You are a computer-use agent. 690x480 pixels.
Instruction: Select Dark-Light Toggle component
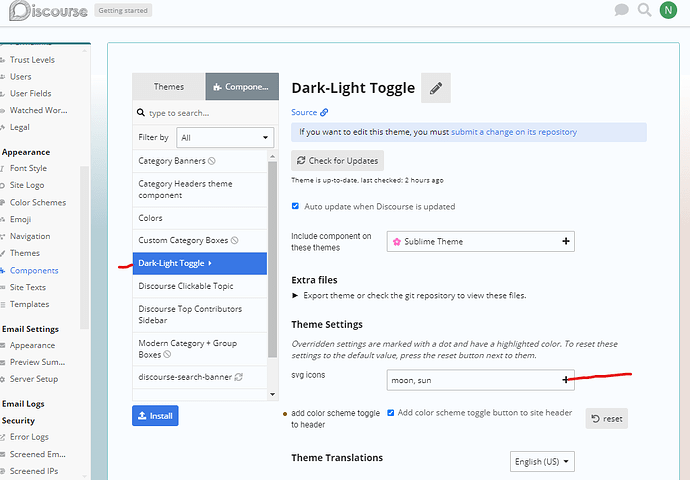200,263
